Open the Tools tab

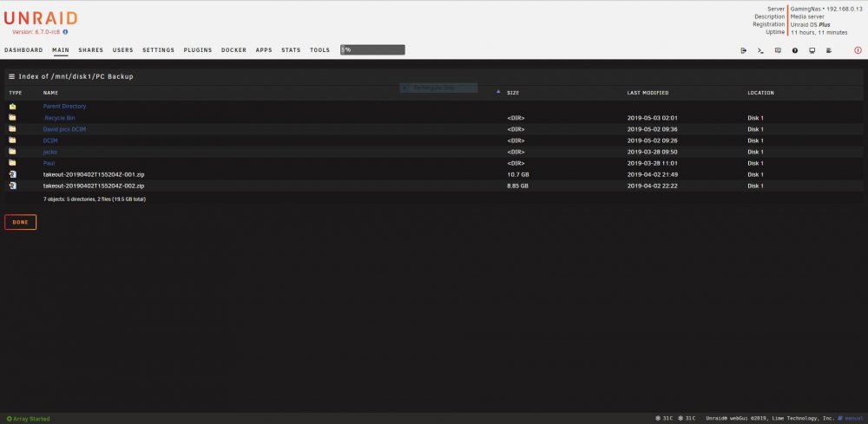click(x=319, y=50)
